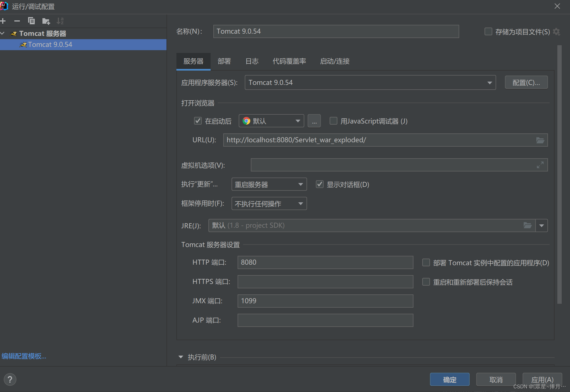Open 重启服务器 update action dropdown
Viewport: 570px width, 392px height.
click(269, 184)
